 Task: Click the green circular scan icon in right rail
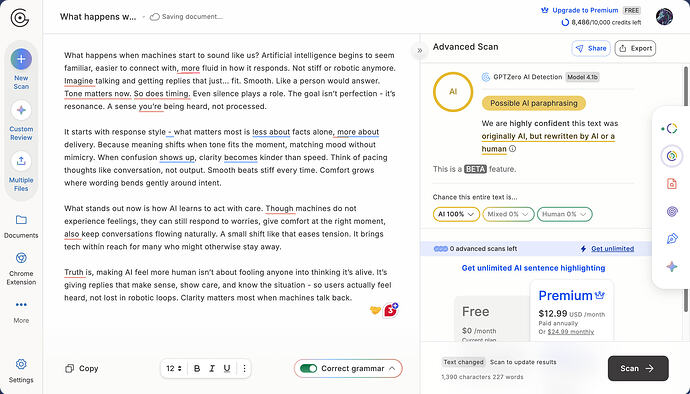pos(672,129)
